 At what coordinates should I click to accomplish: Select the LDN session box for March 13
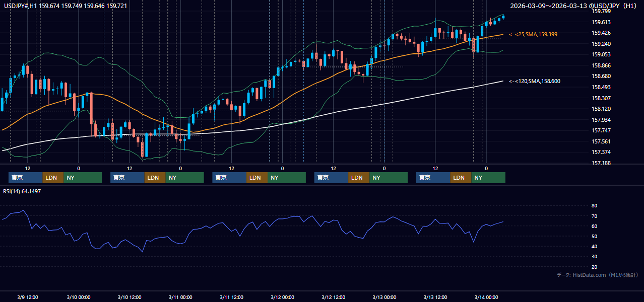[x=461, y=178]
